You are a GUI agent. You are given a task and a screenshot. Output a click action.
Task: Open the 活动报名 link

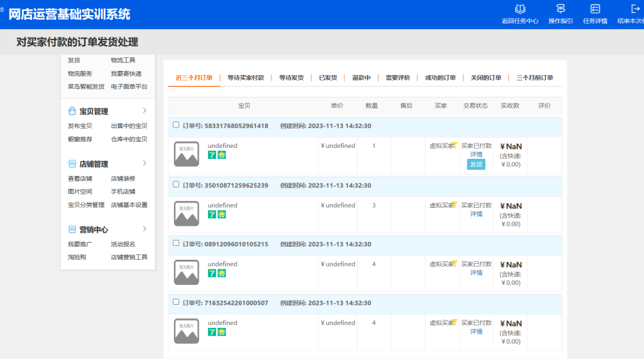(123, 244)
